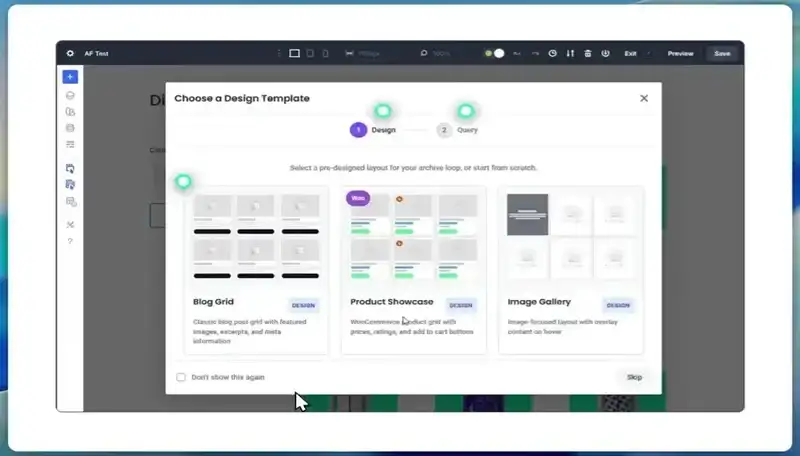Viewport: 800px width, 456px height.
Task: Open the settings gear in top bar
Action: [70, 53]
